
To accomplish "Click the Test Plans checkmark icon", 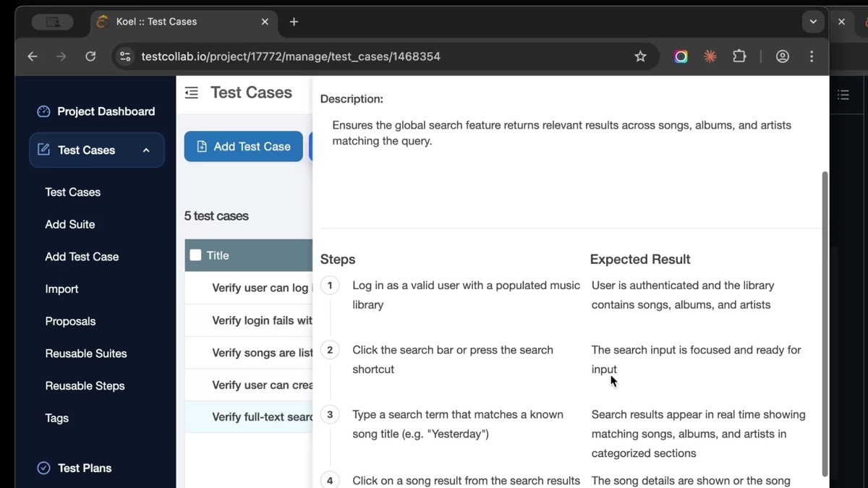I will tap(43, 468).
